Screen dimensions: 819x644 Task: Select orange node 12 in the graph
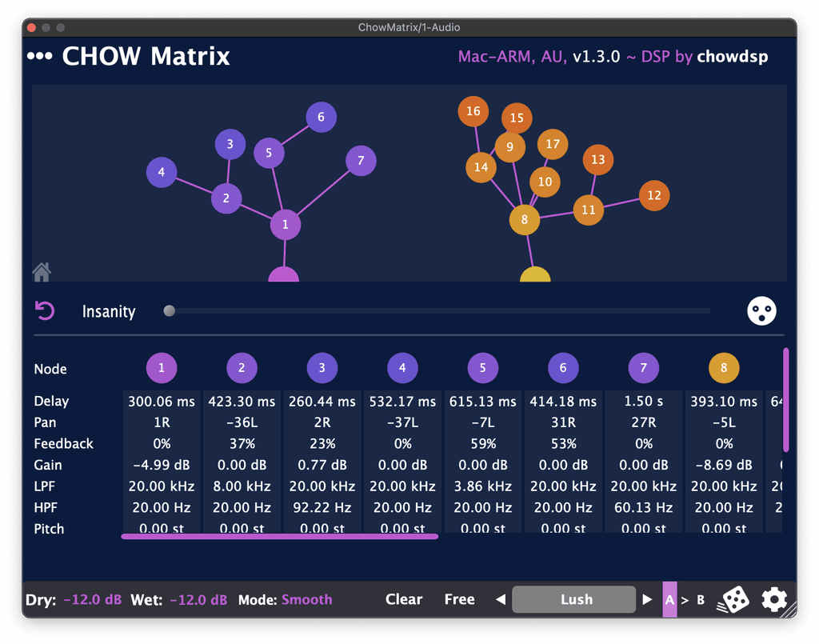point(654,195)
